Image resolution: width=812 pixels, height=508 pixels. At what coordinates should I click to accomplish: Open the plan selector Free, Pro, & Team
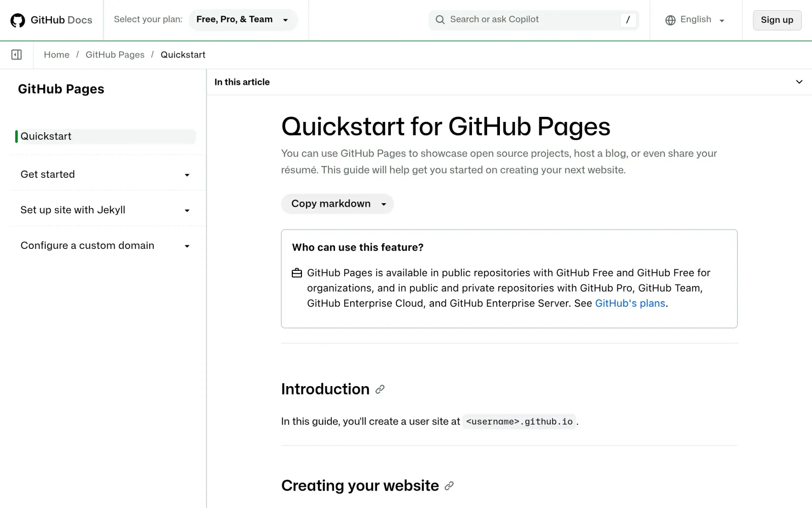[243, 20]
